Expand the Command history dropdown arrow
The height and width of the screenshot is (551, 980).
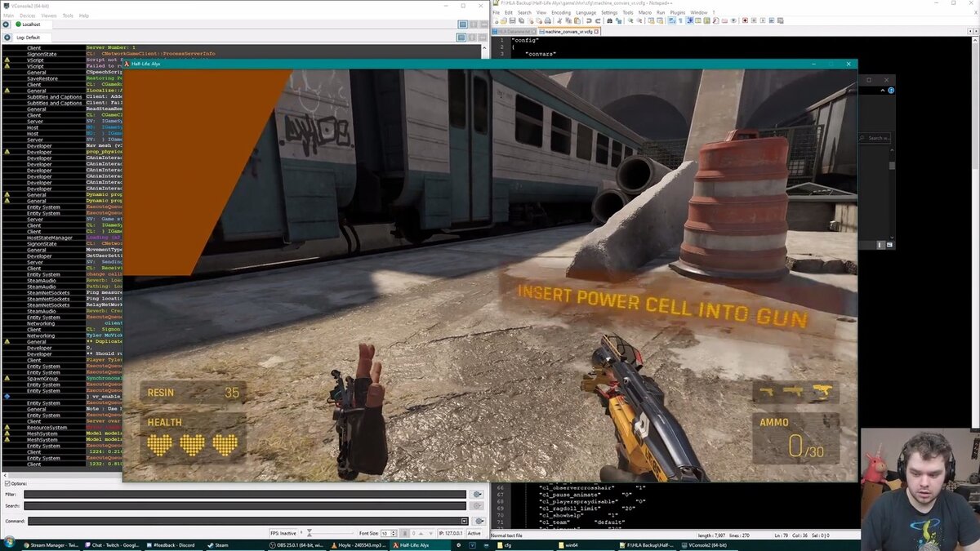[464, 521]
